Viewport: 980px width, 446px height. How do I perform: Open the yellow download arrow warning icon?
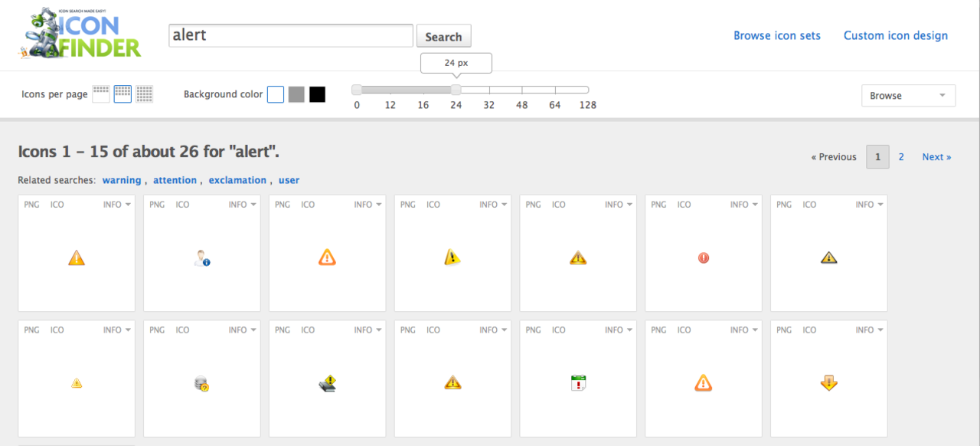pyautogui.click(x=828, y=382)
